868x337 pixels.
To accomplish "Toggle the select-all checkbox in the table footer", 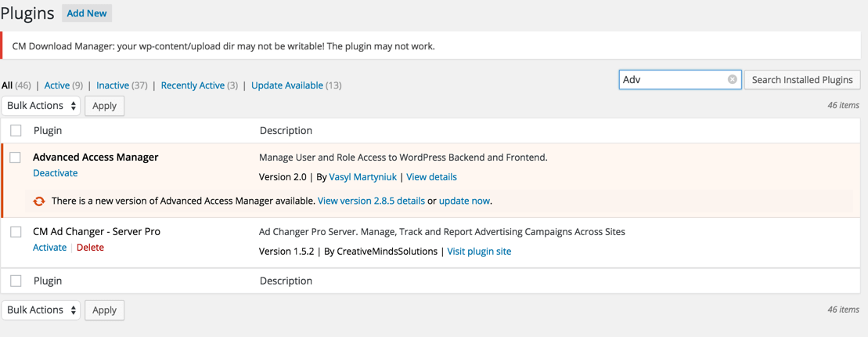I will [x=16, y=281].
